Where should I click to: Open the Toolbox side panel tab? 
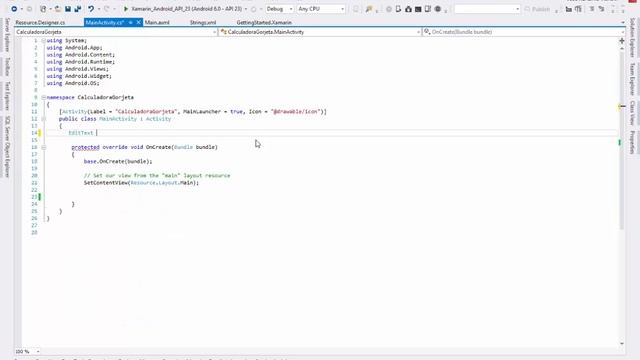pos(7,67)
